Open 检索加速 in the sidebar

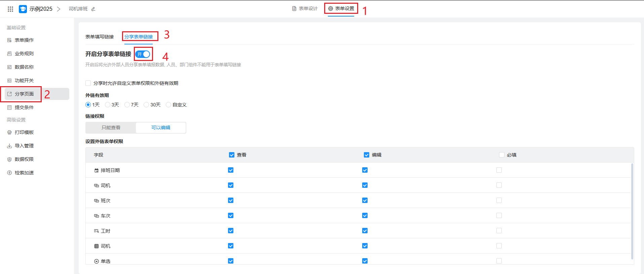tap(24, 173)
